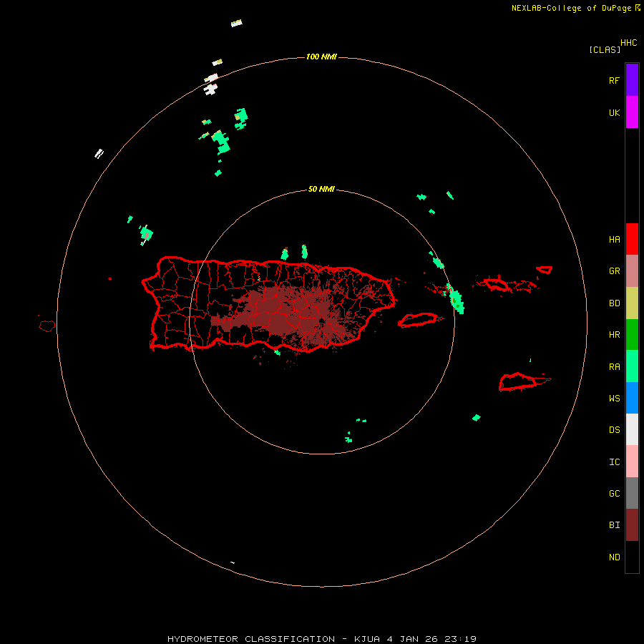This screenshot has width=644, height=644.
Task: Click the Hydrometeor Classification KJUA title text
Action: [x=322, y=639]
